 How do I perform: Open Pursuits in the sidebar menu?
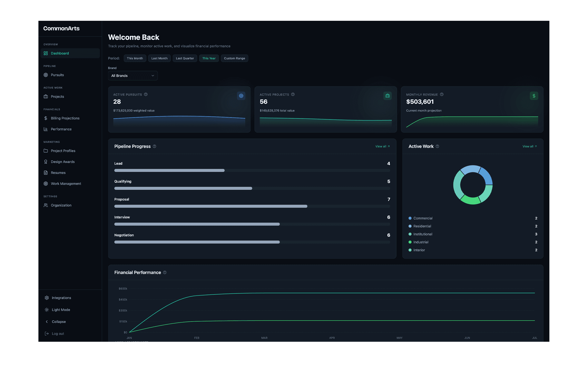[x=57, y=75]
